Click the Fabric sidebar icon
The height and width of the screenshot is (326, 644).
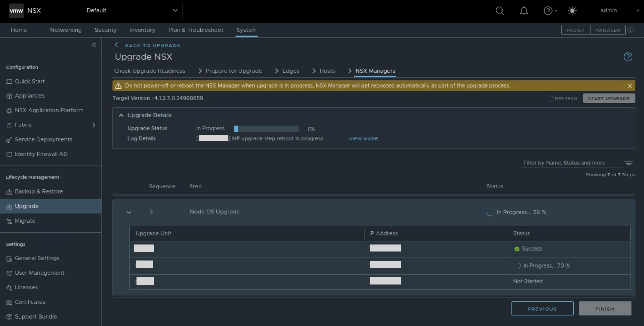tap(9, 125)
